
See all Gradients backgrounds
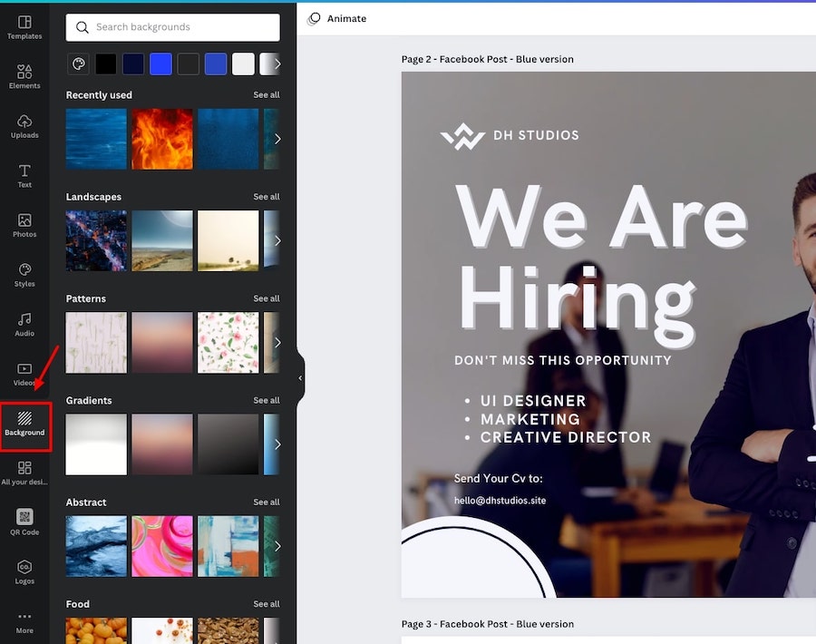point(267,400)
